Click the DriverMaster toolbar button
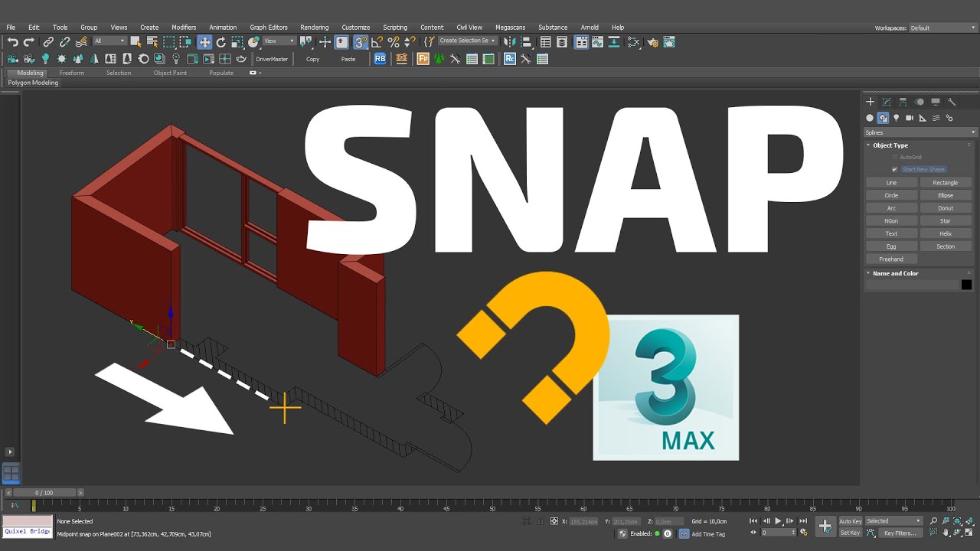The image size is (980, 551). (272, 59)
